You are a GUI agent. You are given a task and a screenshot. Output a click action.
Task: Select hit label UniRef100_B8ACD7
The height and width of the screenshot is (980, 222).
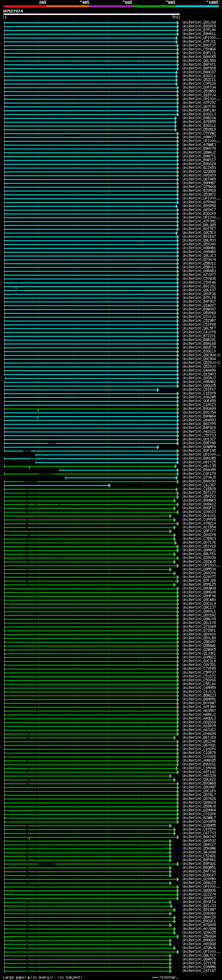pos(199,72)
